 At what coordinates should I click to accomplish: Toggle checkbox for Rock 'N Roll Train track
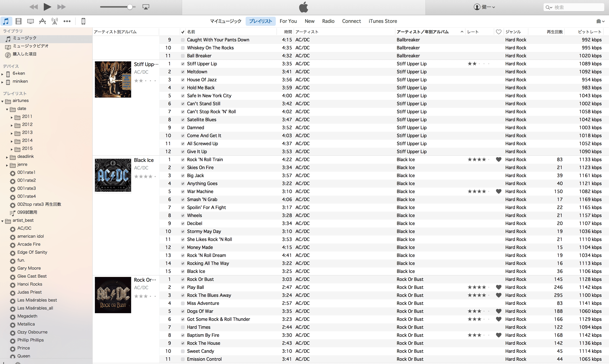click(183, 159)
